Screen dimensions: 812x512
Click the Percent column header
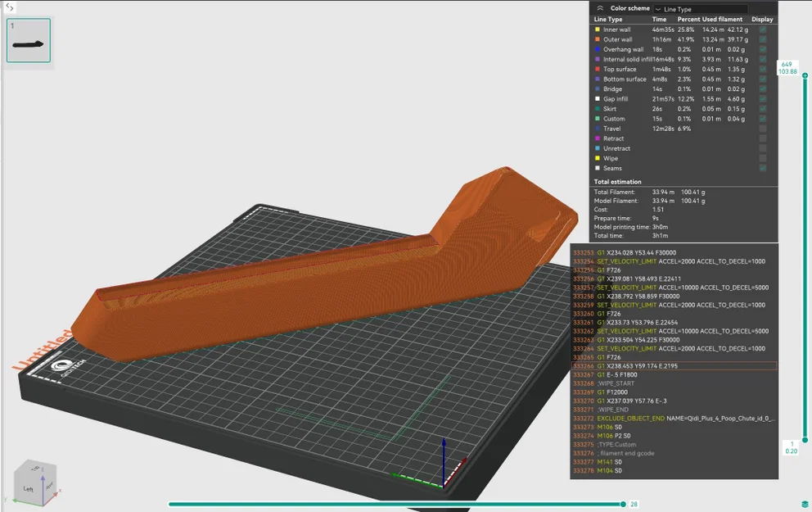coord(688,19)
